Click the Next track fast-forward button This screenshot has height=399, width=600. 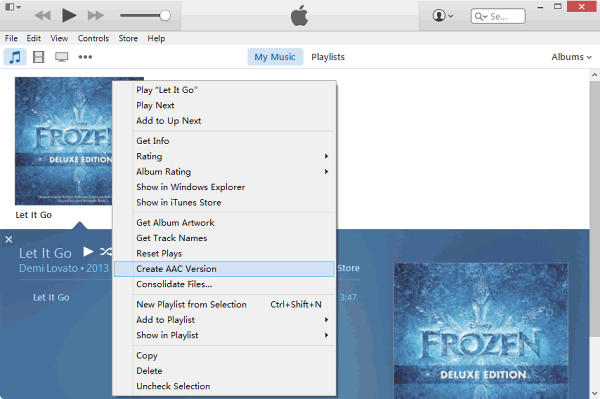tap(96, 15)
